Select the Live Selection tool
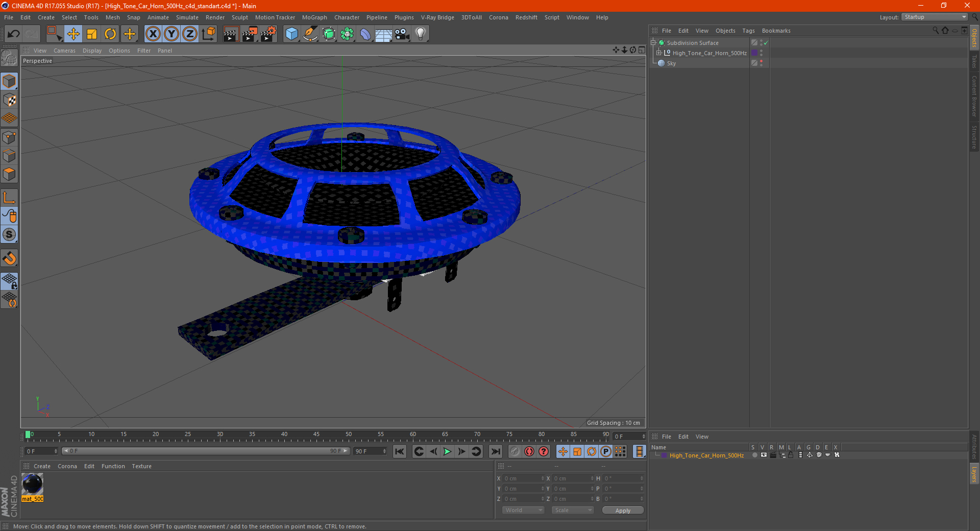Viewport: 980px width, 531px height. point(54,34)
